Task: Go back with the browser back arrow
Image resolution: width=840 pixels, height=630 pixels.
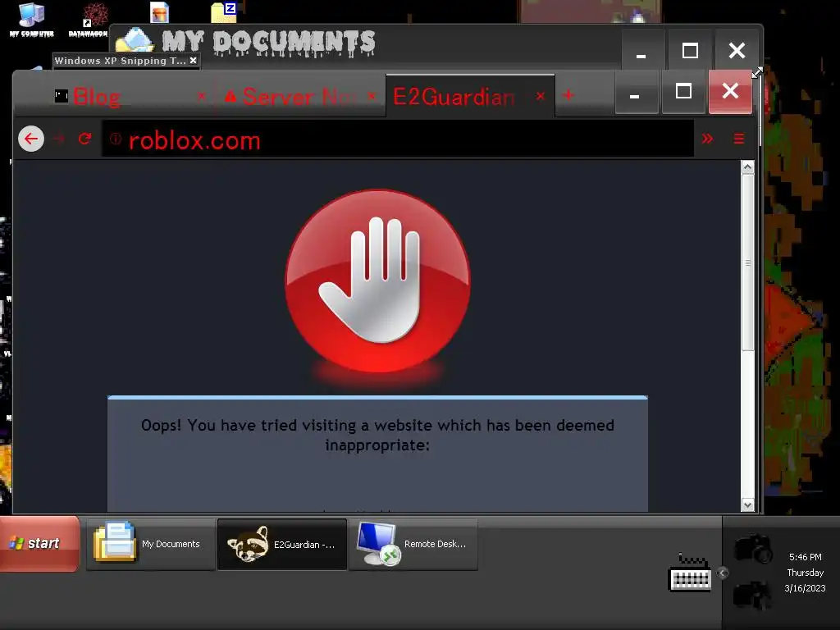Action: [x=31, y=139]
